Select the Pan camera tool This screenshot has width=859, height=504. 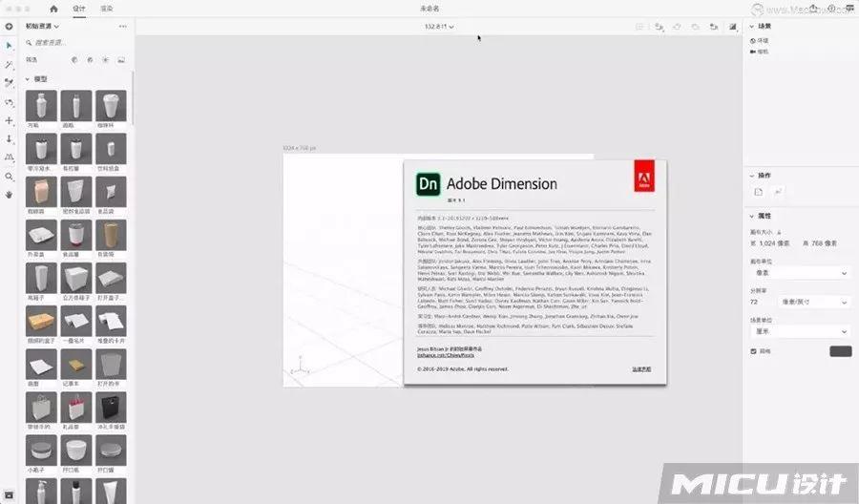pos(9,120)
